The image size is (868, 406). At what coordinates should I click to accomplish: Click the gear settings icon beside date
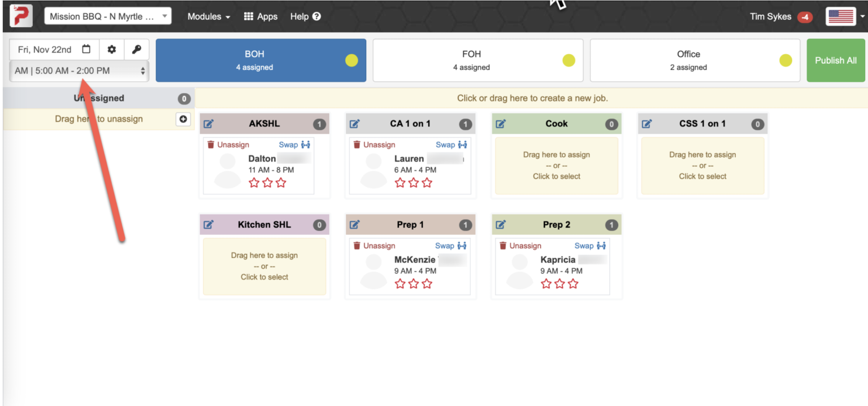point(112,50)
